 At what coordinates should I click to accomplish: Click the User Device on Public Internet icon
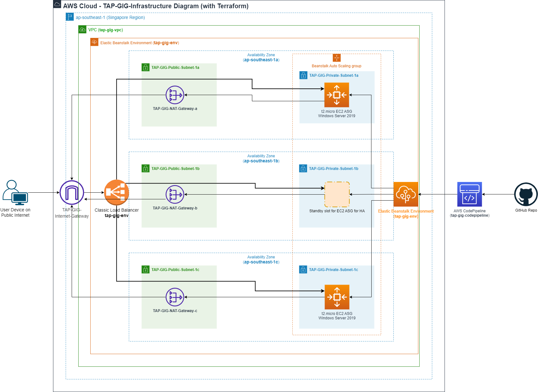coord(15,193)
